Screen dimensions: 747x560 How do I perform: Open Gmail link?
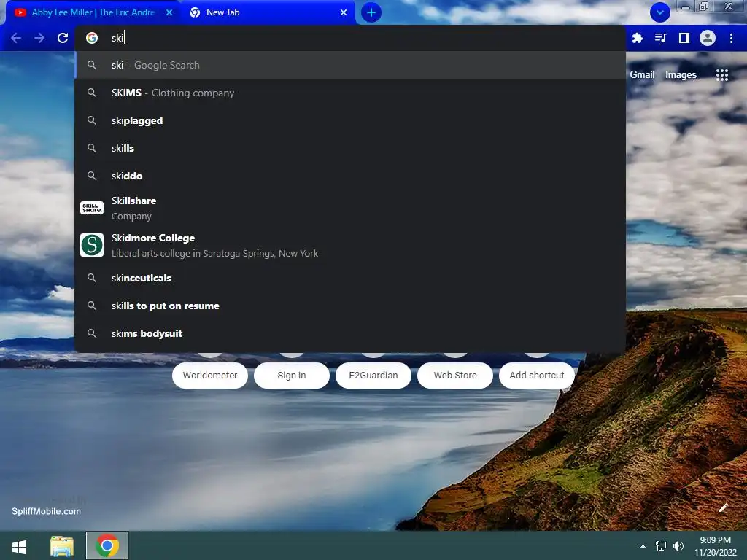tap(642, 75)
